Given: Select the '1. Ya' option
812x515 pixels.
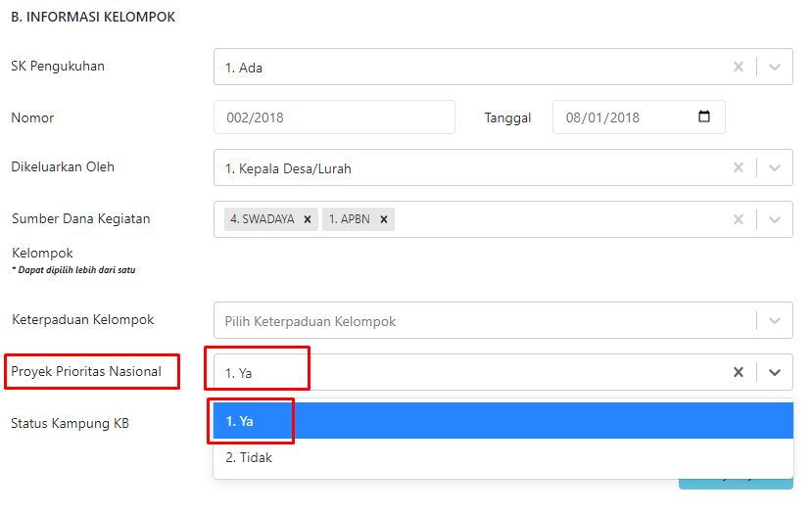Looking at the screenshot, I should pyautogui.click(x=502, y=421).
